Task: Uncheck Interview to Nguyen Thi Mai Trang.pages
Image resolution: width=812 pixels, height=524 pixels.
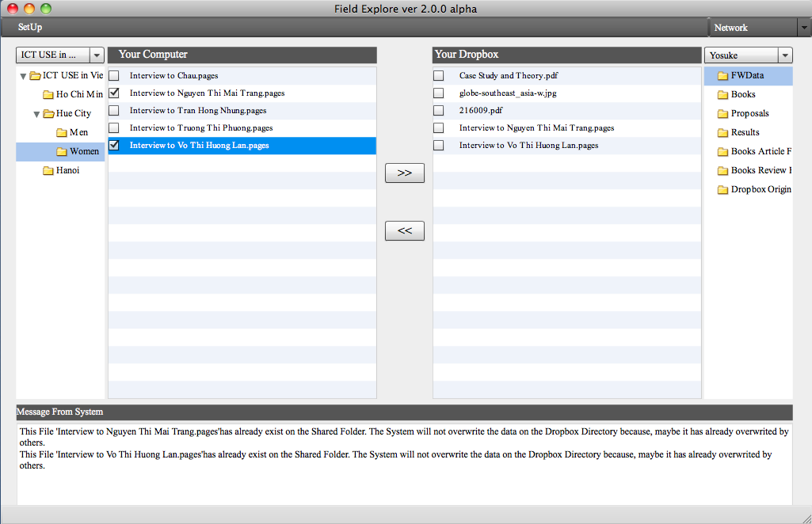Action: [114, 93]
